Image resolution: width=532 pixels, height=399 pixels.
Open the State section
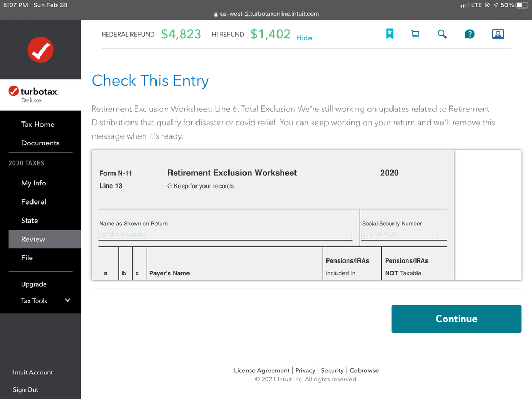tap(29, 220)
